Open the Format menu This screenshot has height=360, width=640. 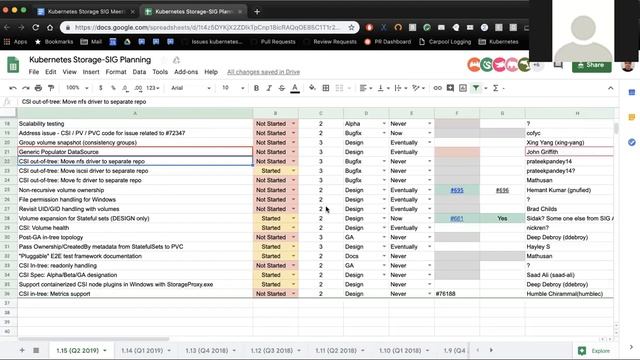tap(116, 72)
